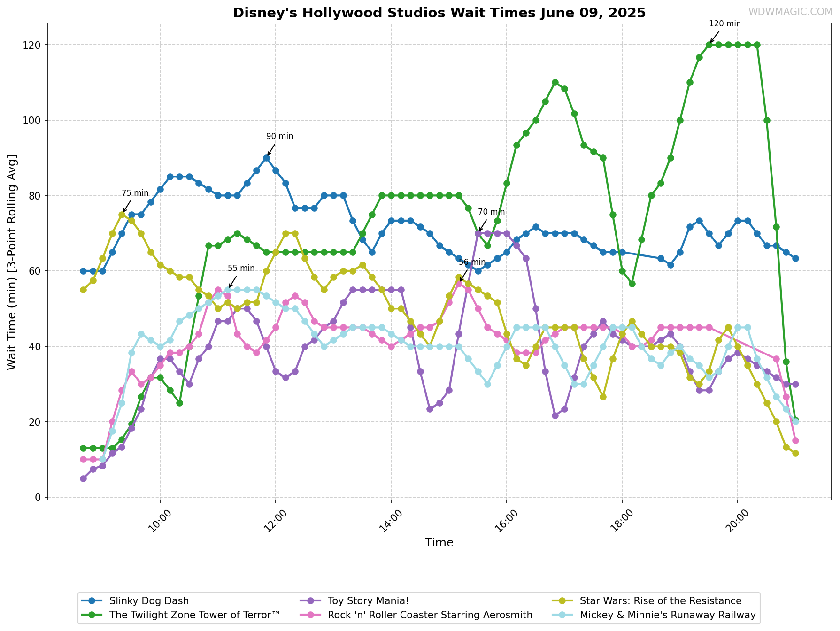Click the 20 y-axis tick label
The height and width of the screenshot is (631, 840).
tap(36, 422)
